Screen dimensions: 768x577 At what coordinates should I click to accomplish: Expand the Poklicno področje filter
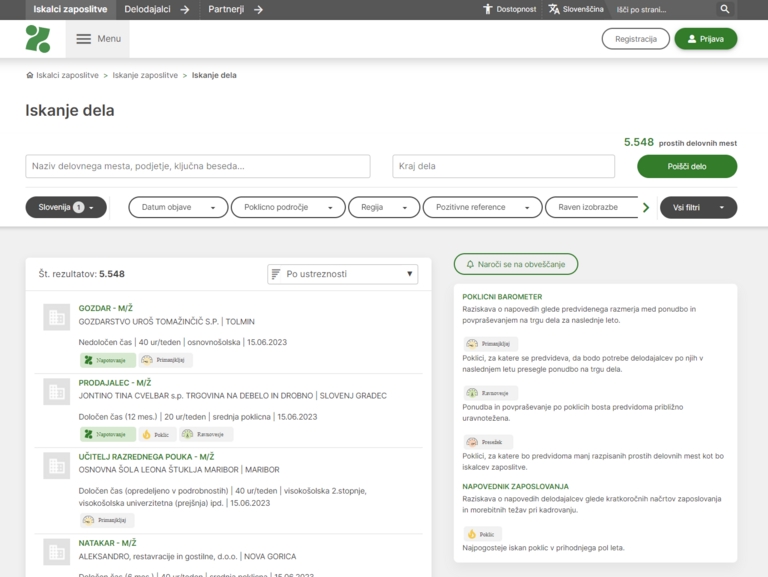click(x=288, y=207)
